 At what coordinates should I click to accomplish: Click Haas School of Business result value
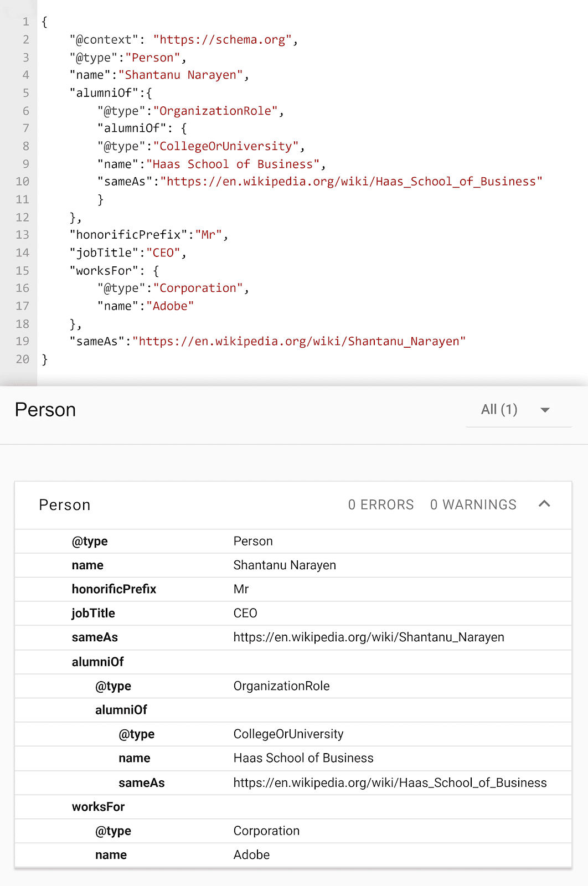coord(303,758)
